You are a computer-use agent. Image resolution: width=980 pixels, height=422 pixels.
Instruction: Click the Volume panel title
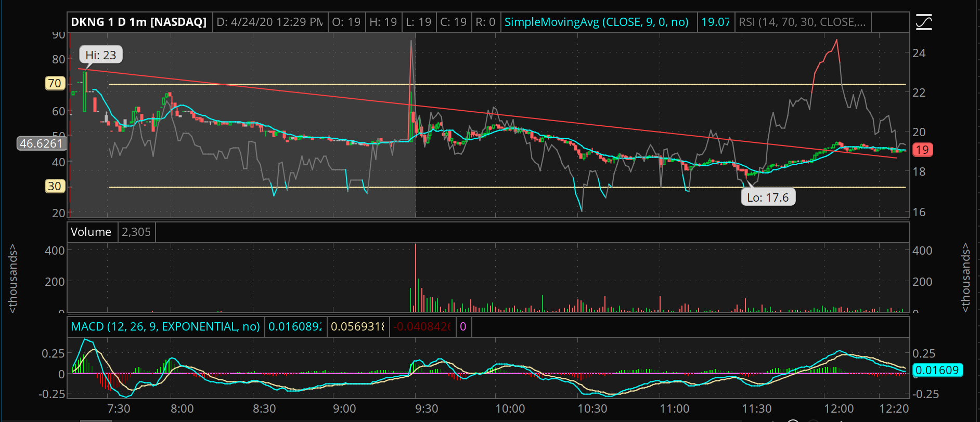click(x=91, y=232)
